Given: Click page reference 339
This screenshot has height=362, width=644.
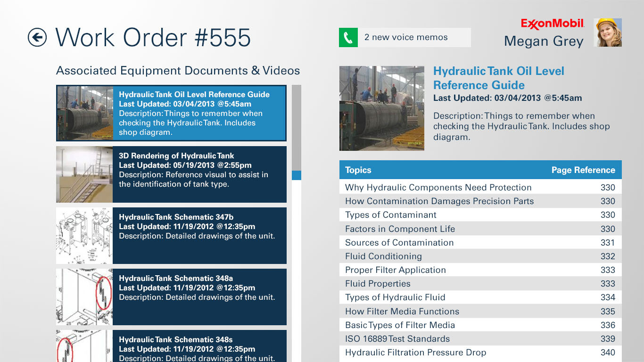Looking at the screenshot, I should pos(608,338).
